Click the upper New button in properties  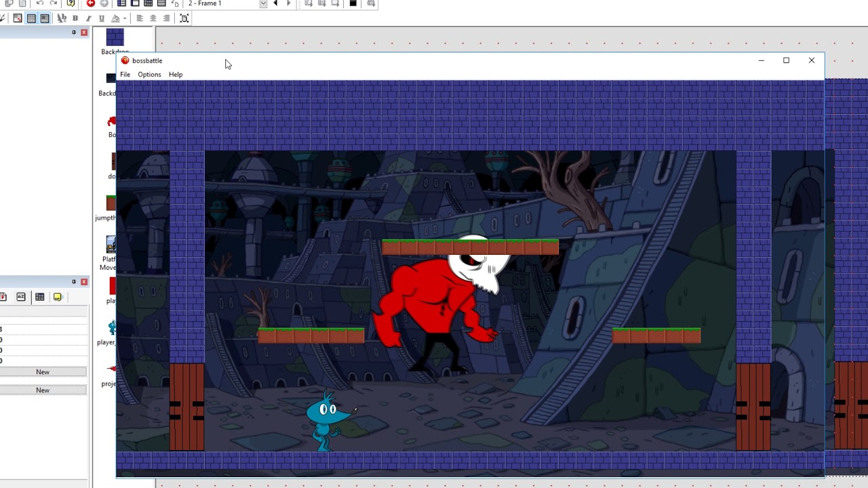click(x=43, y=372)
